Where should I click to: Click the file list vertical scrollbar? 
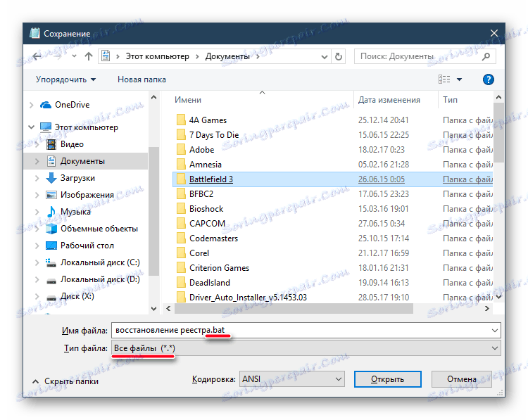tap(498, 133)
